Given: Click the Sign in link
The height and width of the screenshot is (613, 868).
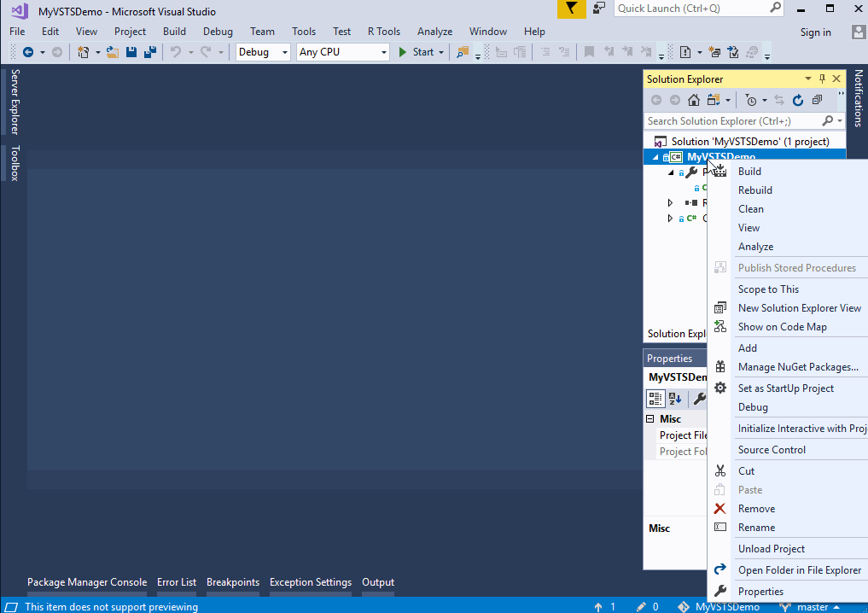Looking at the screenshot, I should [x=815, y=32].
